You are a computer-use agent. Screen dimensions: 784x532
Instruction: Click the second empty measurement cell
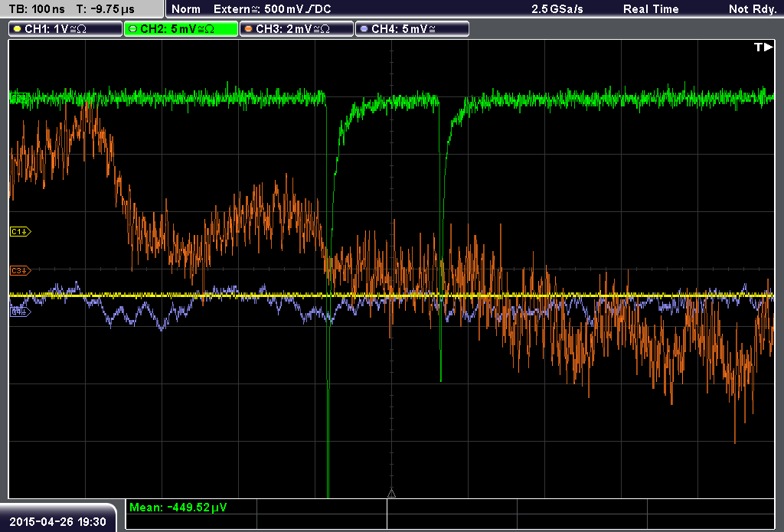tap(452, 508)
